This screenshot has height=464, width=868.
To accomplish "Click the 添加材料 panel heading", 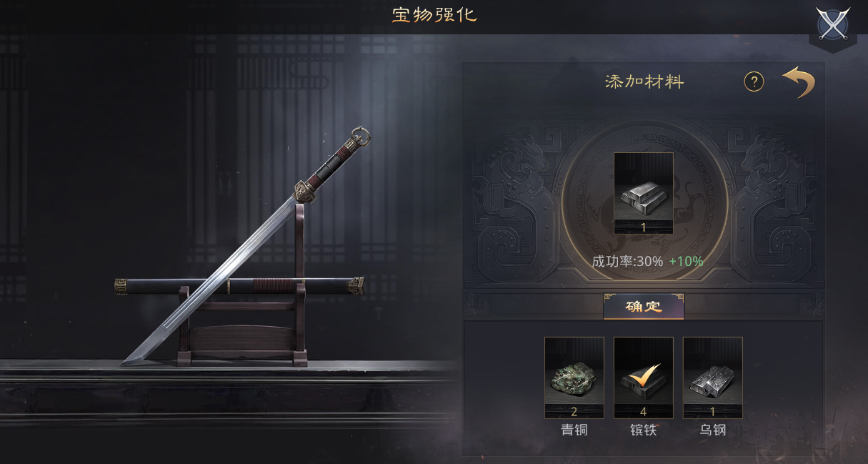I will coord(644,82).
